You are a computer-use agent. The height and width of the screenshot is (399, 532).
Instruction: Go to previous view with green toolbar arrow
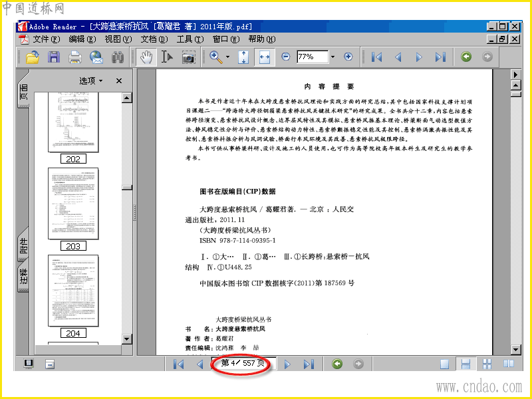pos(466,57)
